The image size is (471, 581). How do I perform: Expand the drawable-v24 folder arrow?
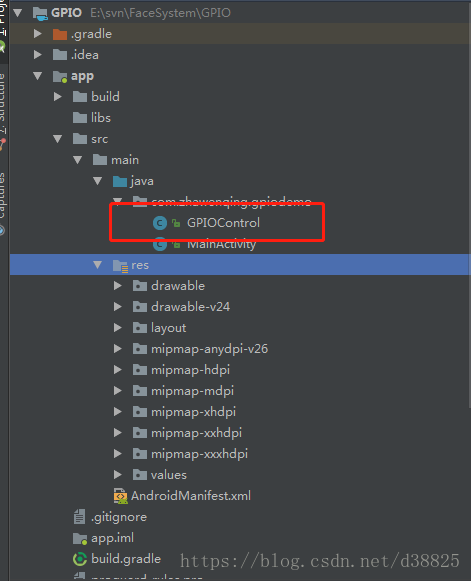117,307
